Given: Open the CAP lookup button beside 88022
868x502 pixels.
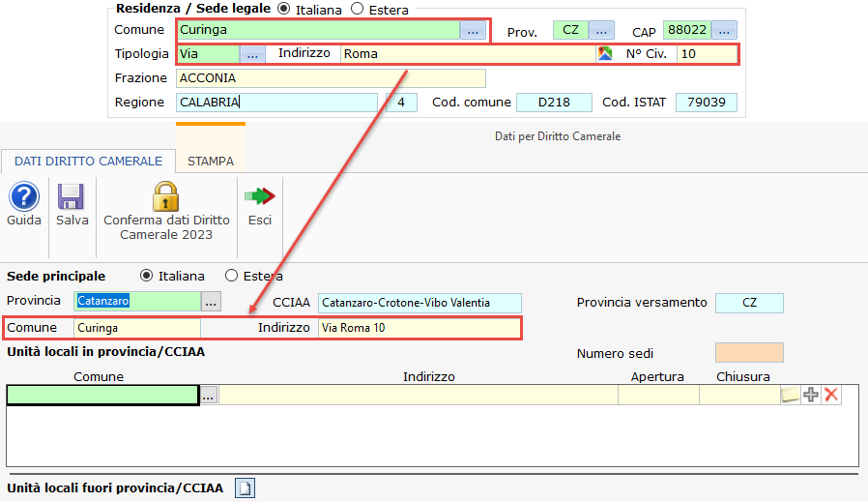Looking at the screenshot, I should pyautogui.click(x=725, y=31).
